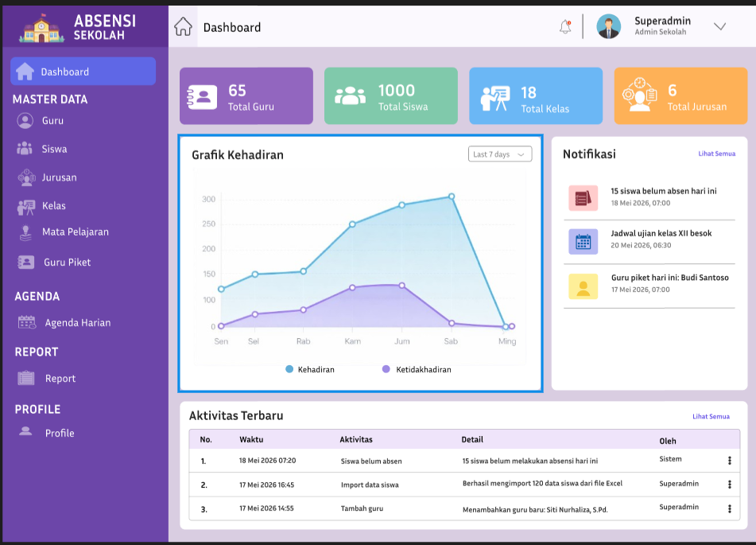The height and width of the screenshot is (545, 756).
Task: Open the Total Siswa 1000 card
Action: [x=391, y=95]
